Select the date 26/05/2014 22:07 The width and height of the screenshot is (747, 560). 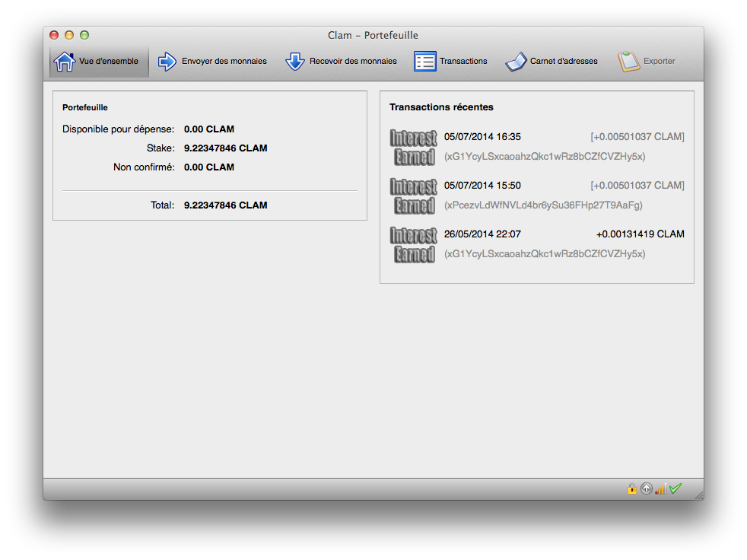tap(482, 234)
